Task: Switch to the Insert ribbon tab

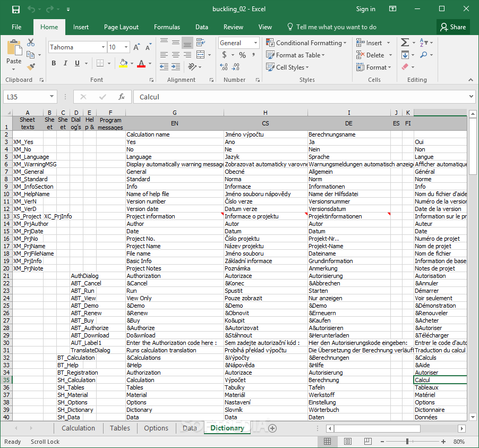Action: (81, 27)
